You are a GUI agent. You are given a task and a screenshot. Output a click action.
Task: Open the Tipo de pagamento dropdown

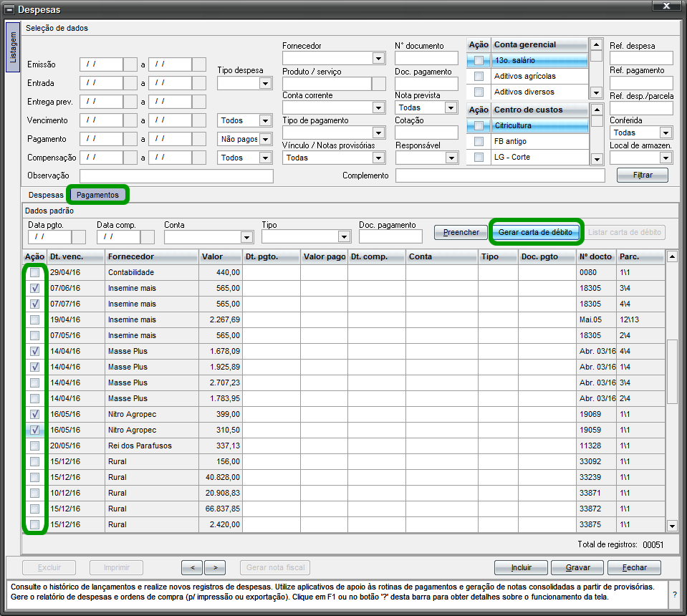(x=378, y=133)
